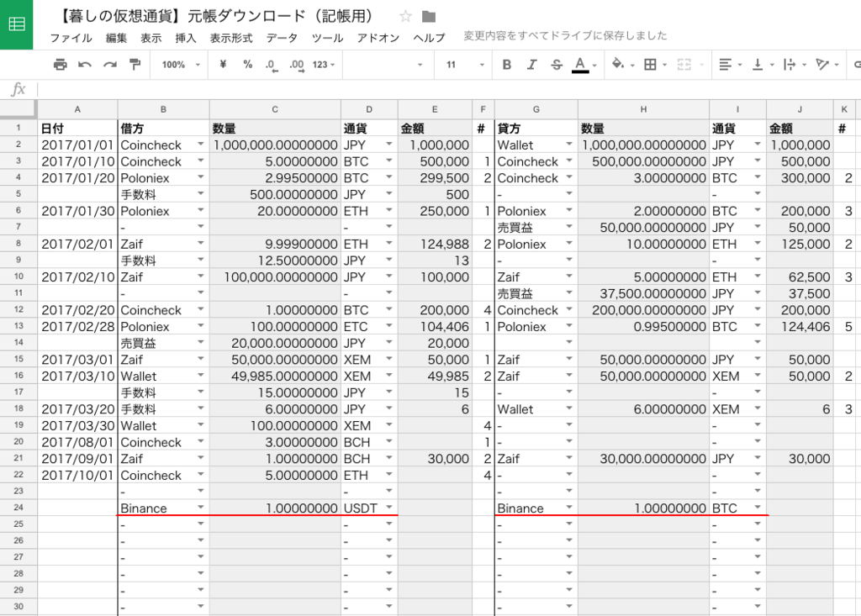The image size is (861, 616).
Task: Open dropdown for Wallet in G2
Action: pyautogui.click(x=569, y=144)
